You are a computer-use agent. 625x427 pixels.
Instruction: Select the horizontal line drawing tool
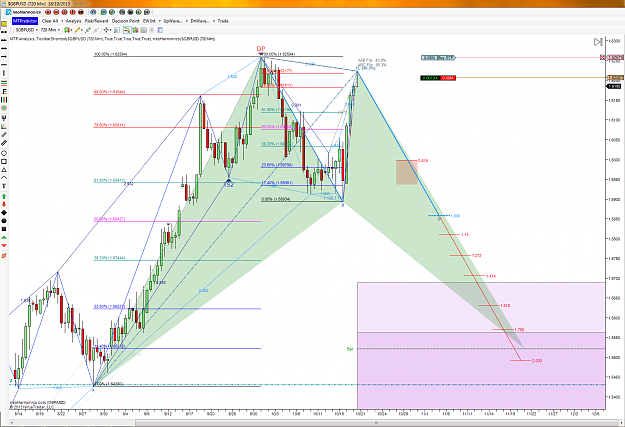pyautogui.click(x=4, y=64)
